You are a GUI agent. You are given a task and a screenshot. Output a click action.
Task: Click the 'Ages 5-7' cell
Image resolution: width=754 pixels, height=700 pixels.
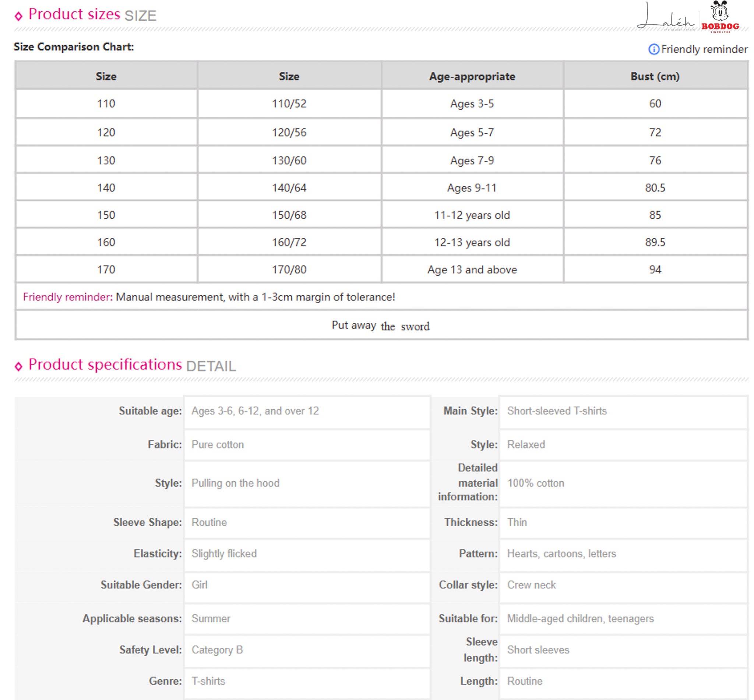coord(472,132)
